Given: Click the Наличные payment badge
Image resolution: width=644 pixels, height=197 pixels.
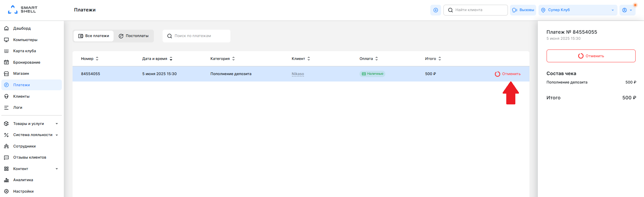Looking at the screenshot, I should 372,74.
